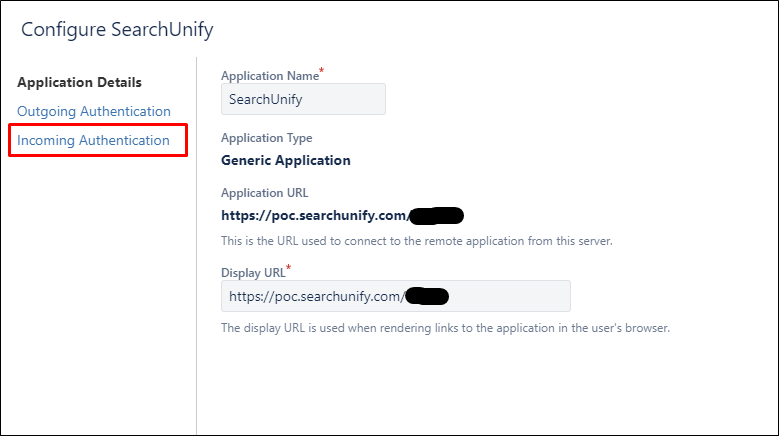779x436 pixels.
Task: Click the vertical divider beside the sidebar
Action: [x=197, y=246]
